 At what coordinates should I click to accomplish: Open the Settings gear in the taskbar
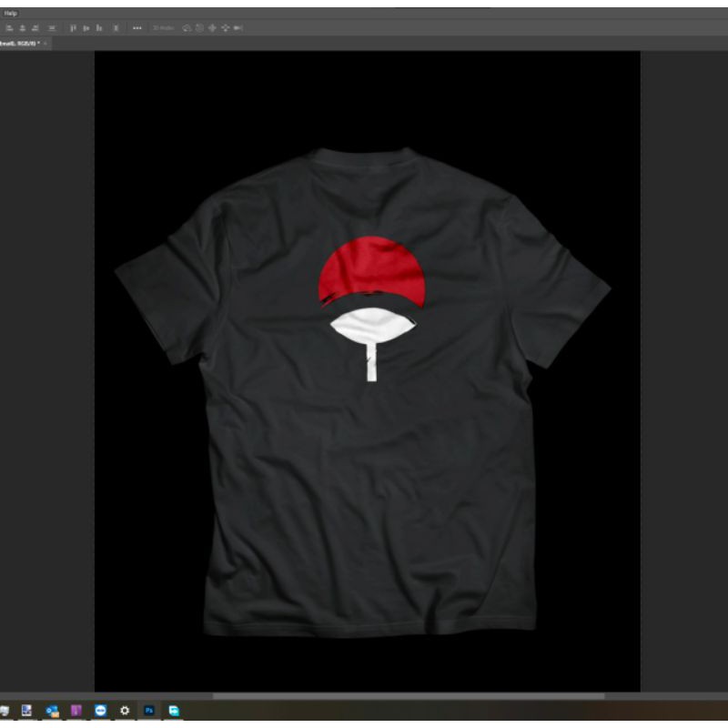(x=125, y=711)
